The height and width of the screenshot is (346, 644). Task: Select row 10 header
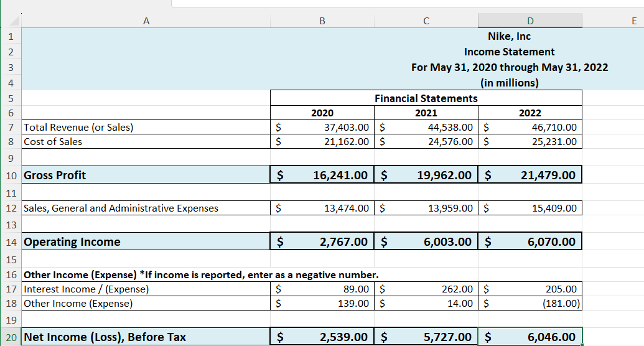[11, 175]
